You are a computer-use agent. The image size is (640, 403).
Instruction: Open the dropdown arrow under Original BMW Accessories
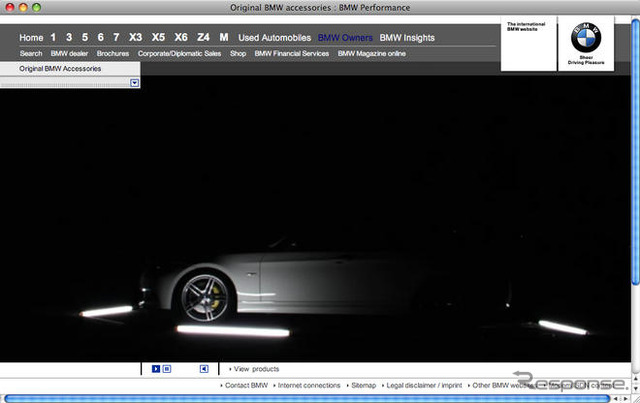[x=134, y=82]
